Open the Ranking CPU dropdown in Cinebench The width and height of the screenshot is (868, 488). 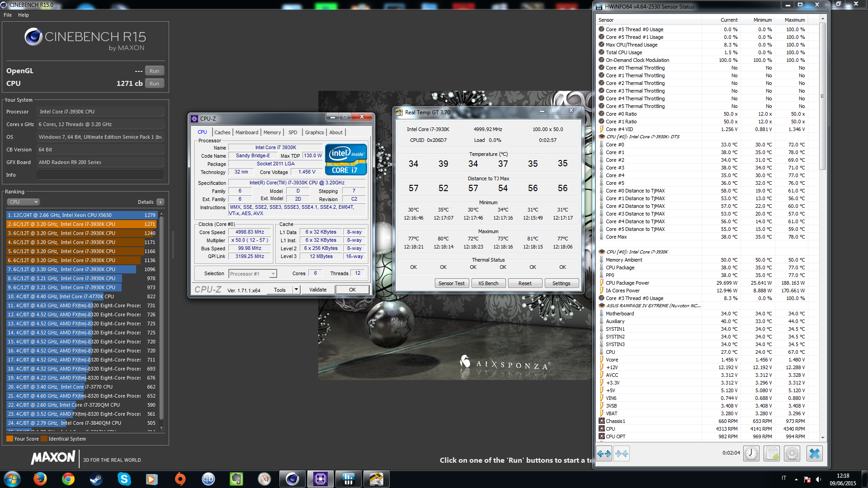(24, 202)
